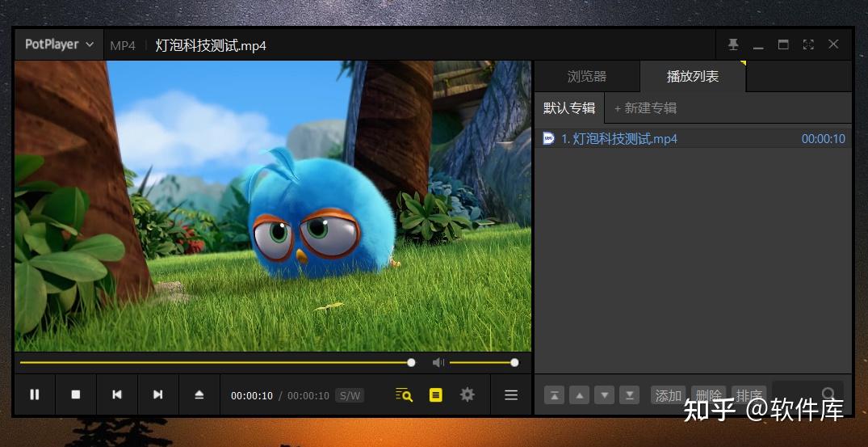Move the playlist item to top
Screen dimensions: 868x447
coord(554,395)
